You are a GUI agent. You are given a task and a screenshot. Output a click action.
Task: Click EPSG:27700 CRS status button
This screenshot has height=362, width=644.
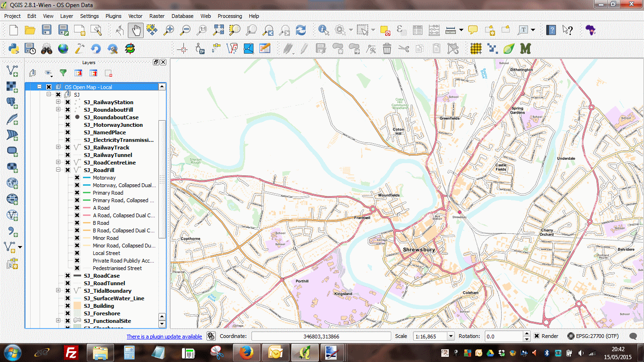(x=593, y=336)
